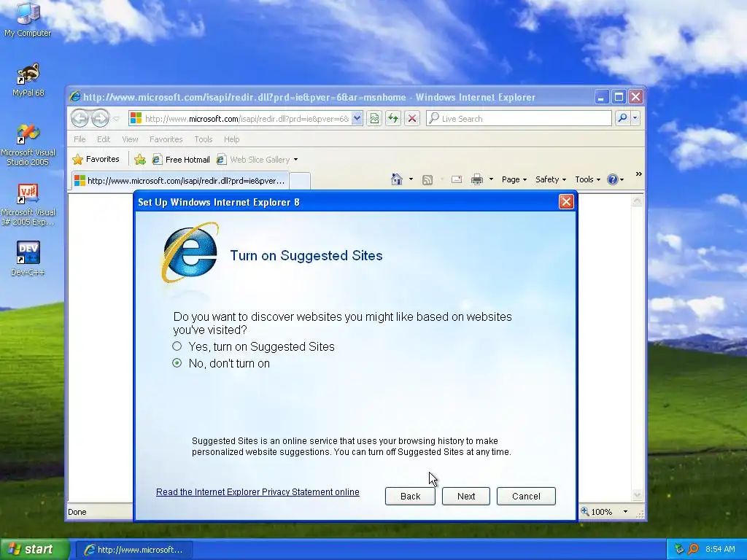
Task: Click the toolbar overflow chevron
Action: click(638, 174)
